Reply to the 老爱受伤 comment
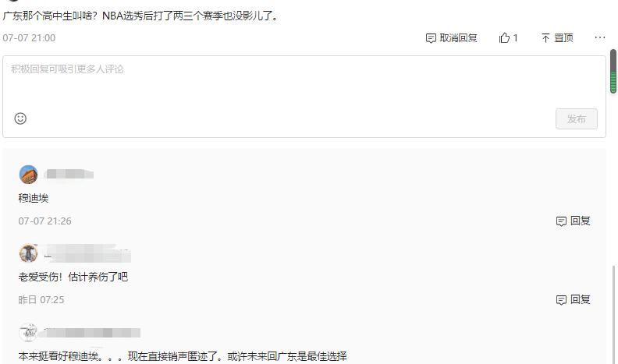Screen dimensions: 618x364 pos(581,299)
